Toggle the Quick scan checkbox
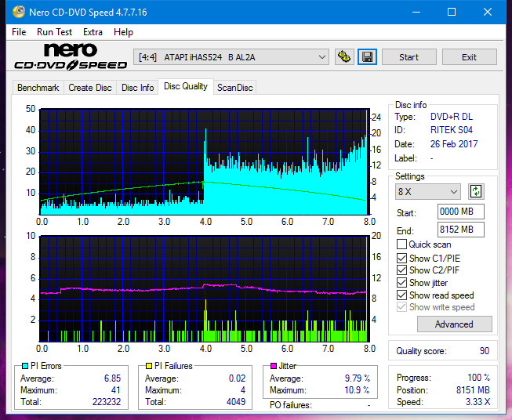512x420 pixels. coord(401,244)
